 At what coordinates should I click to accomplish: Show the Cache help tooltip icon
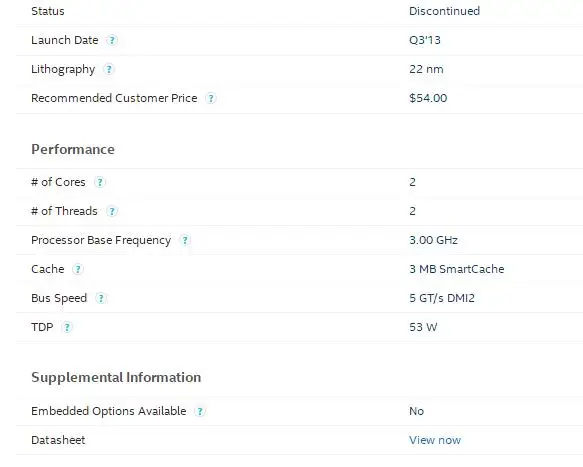click(x=78, y=269)
